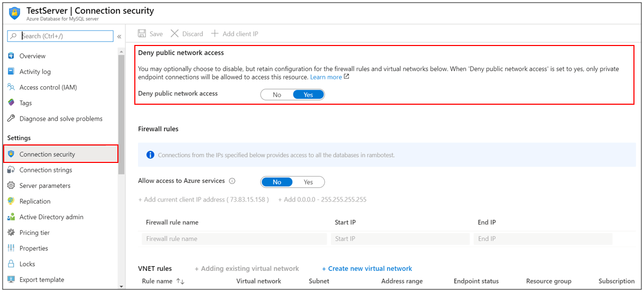This screenshot has height=292, width=644.
Task: Sort by Rule name arrows icon
Action: pos(180,281)
